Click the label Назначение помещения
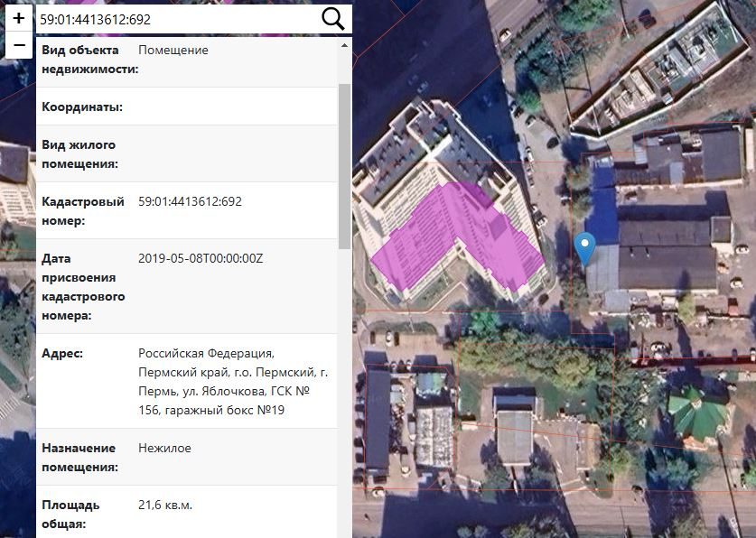The image size is (756, 538). [79, 458]
